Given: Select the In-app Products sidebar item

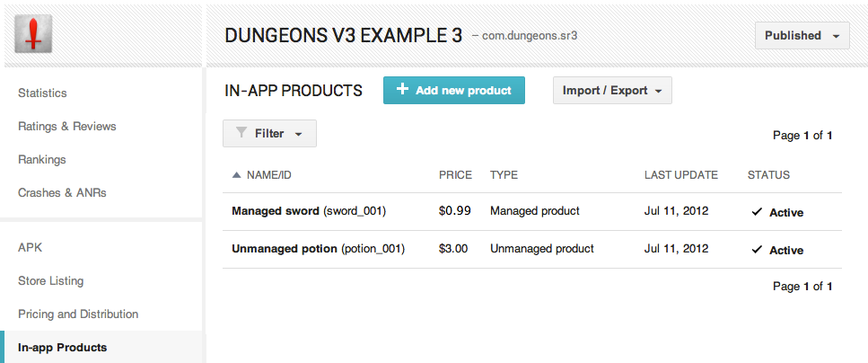Looking at the screenshot, I should (62, 348).
